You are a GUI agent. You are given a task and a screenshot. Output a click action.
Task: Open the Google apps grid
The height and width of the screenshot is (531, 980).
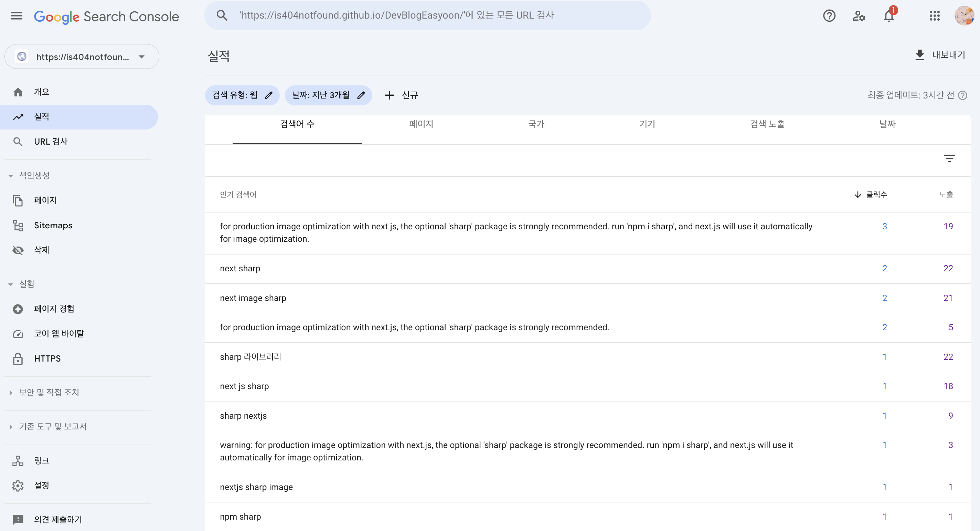(x=934, y=16)
